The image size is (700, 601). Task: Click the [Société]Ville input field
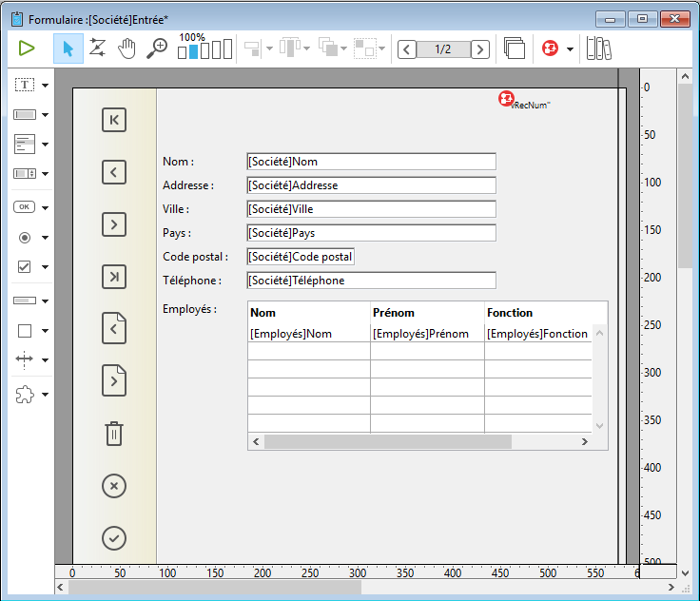[371, 209]
